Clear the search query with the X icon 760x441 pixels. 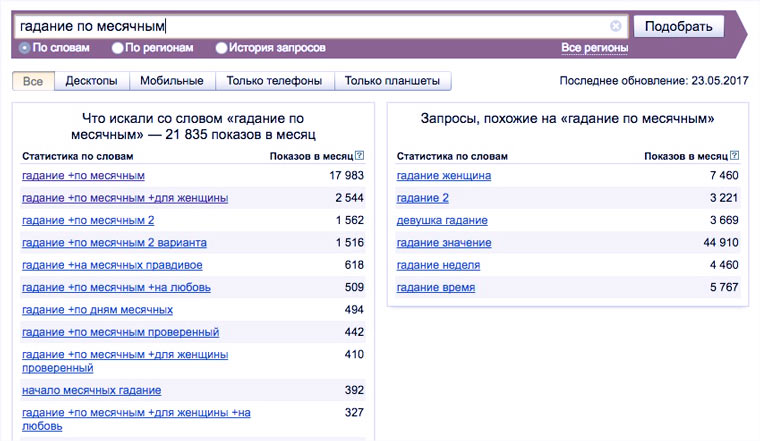[x=616, y=26]
